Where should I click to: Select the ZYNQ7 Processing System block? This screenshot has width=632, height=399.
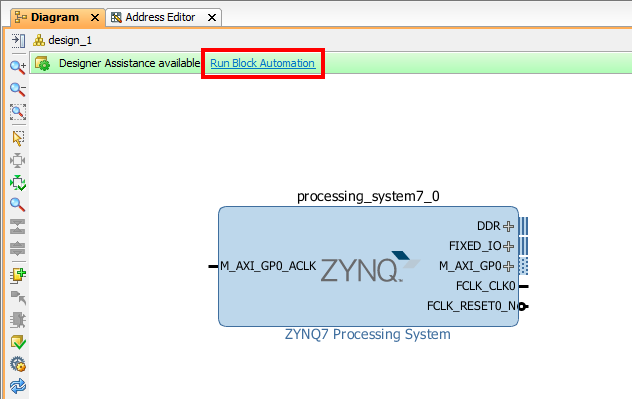(368, 266)
